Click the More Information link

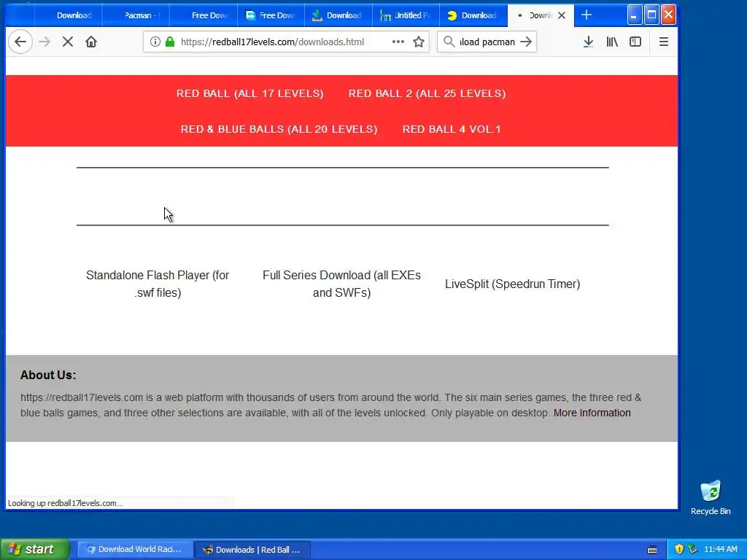click(592, 413)
